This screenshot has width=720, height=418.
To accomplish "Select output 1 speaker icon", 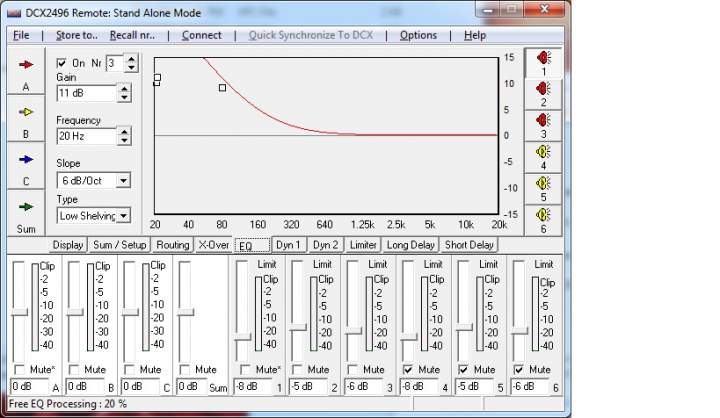I will [x=544, y=58].
